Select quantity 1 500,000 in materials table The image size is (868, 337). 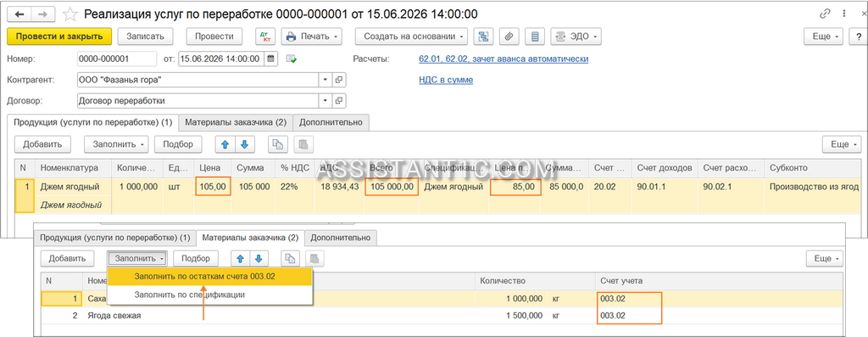tap(524, 316)
